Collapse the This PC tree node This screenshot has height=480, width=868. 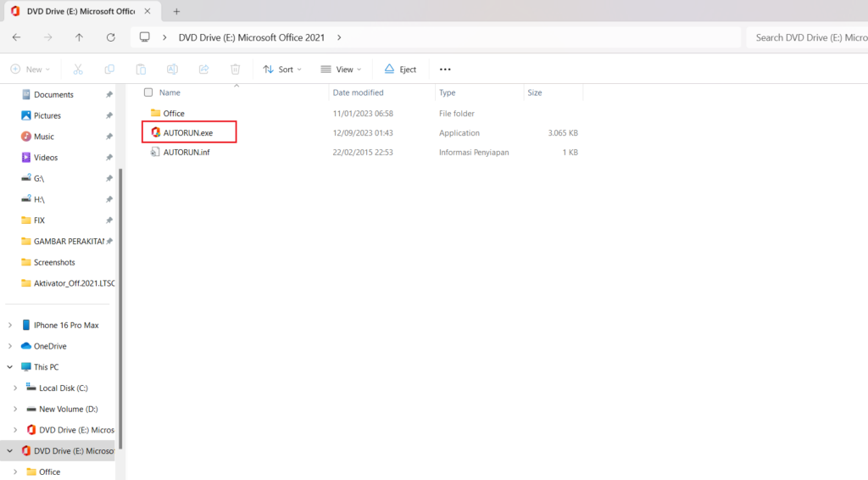tap(10, 367)
